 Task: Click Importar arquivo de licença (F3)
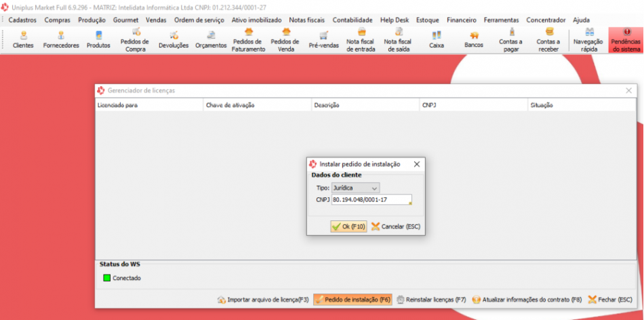click(x=263, y=300)
